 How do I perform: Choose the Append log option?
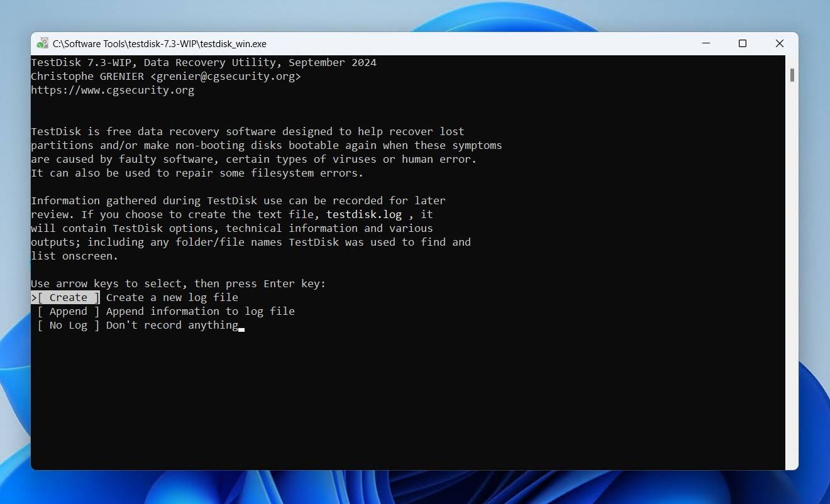click(x=69, y=311)
